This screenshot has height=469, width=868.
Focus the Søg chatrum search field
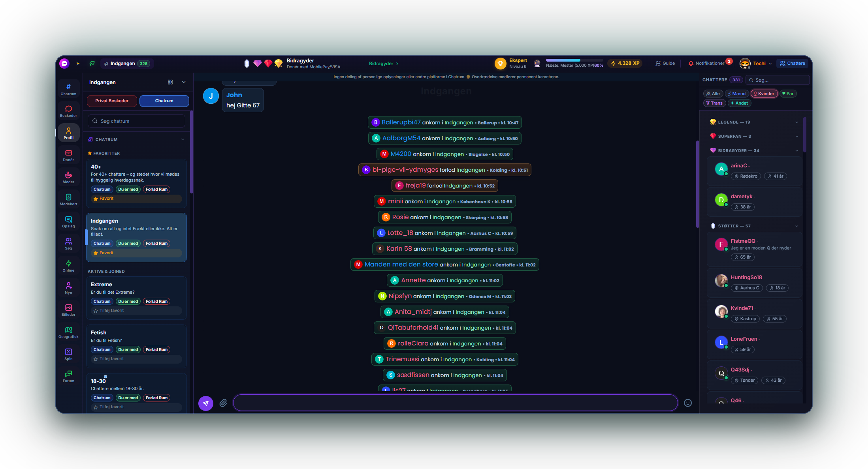point(136,121)
